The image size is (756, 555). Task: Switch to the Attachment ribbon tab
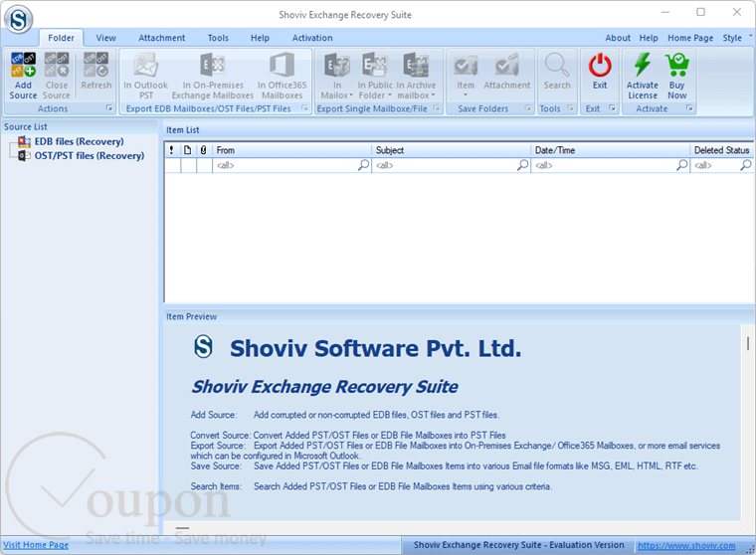pos(161,38)
